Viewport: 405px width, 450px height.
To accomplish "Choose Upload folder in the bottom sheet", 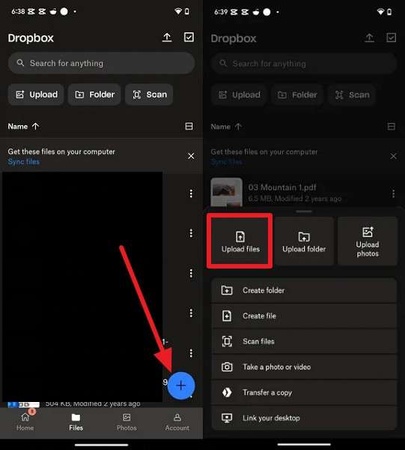I will click(x=304, y=241).
